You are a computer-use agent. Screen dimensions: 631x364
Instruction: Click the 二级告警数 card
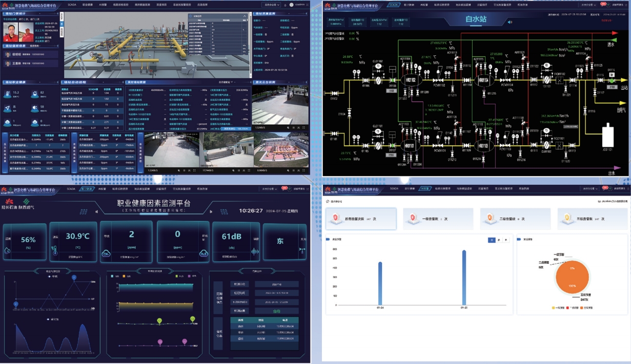point(515,219)
